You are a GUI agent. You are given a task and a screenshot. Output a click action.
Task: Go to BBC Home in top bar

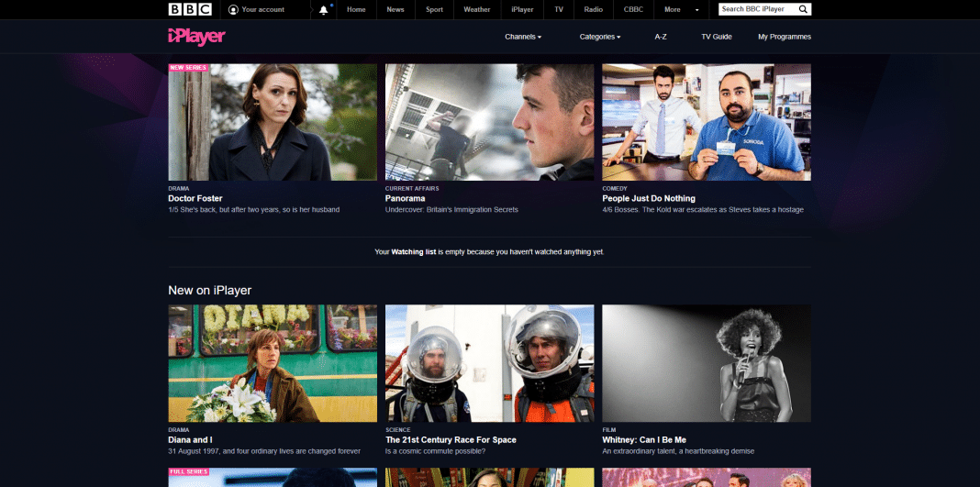(x=356, y=9)
